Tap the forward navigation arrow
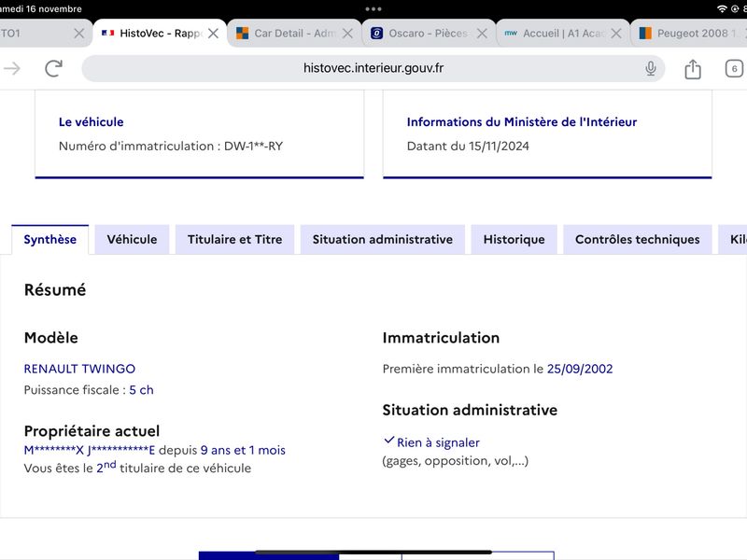Viewport: 747px width, 560px height. click(x=12, y=68)
